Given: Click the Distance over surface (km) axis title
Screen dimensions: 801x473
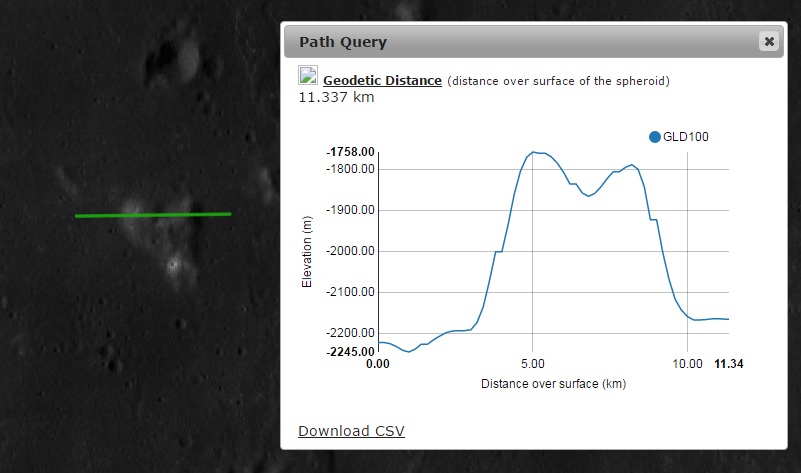Looking at the screenshot, I should click(553, 384).
